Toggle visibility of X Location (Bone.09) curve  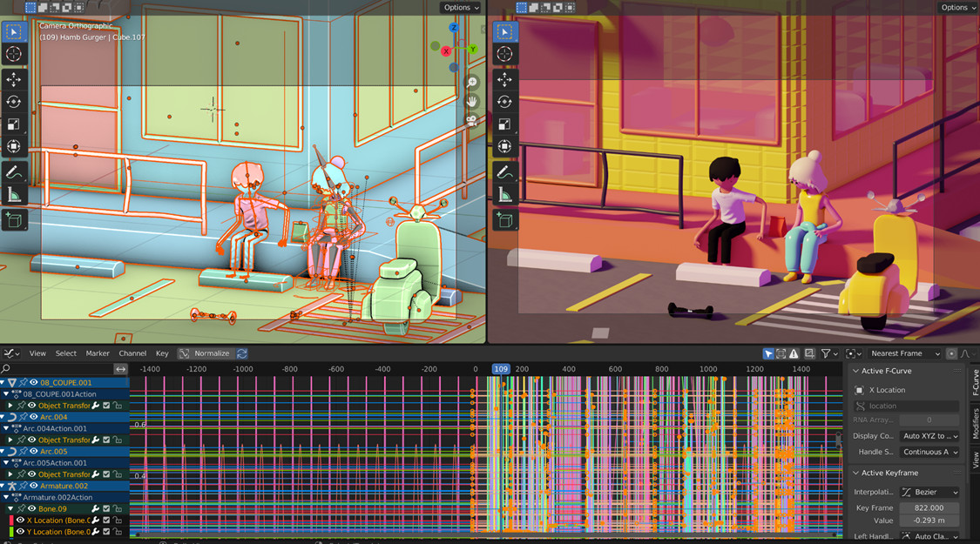pyautogui.click(x=20, y=520)
